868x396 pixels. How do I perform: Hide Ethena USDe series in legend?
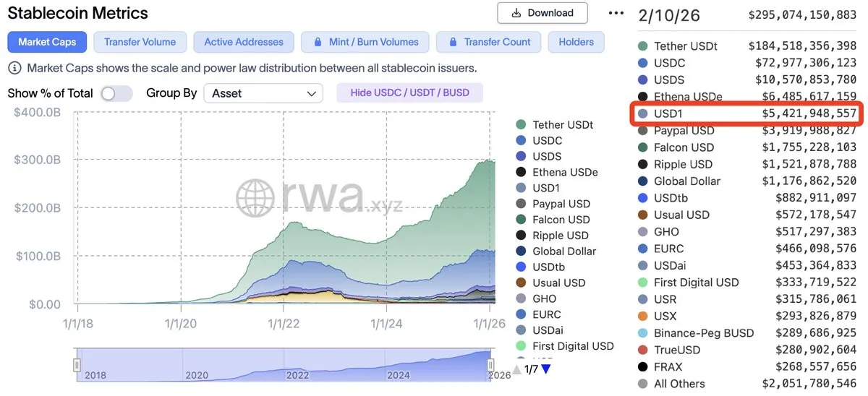[x=564, y=172]
